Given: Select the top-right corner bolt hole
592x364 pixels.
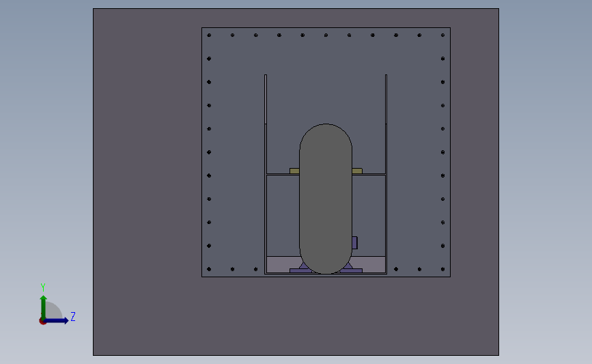Looking at the screenshot, I should coord(442,35).
